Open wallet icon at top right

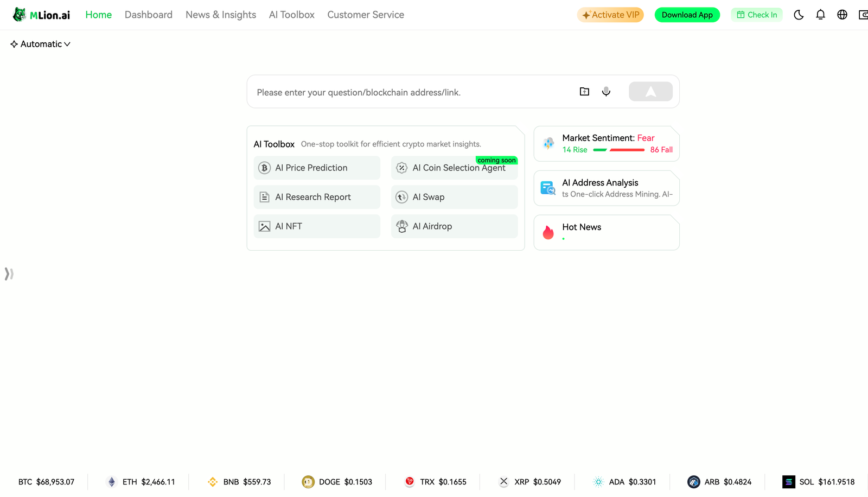863,15
